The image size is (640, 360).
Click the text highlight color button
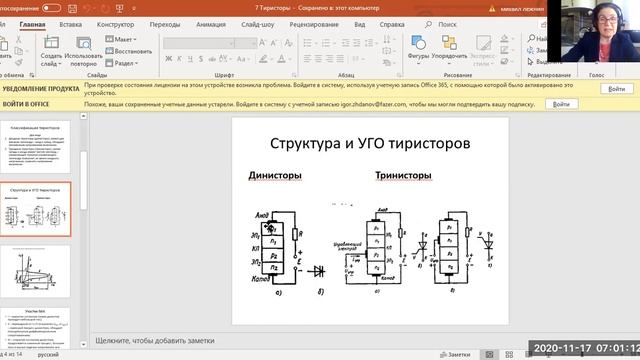(264, 59)
